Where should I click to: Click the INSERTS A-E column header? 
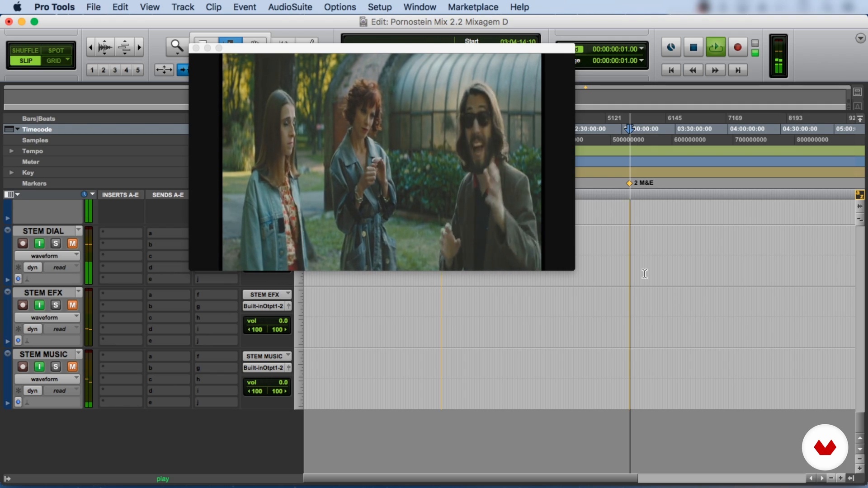120,195
